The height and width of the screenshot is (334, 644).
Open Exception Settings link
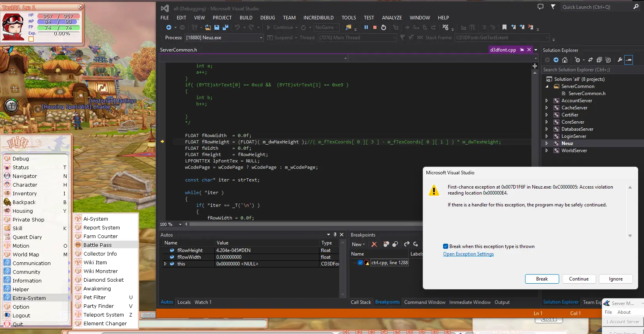[x=468, y=254]
